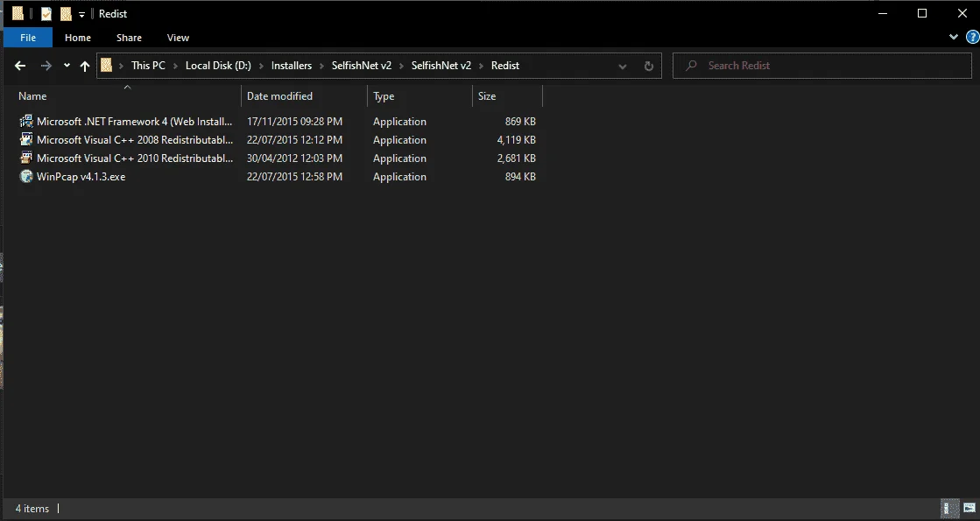980x521 pixels.
Task: Expand the ribbon with the chevron
Action: point(954,37)
